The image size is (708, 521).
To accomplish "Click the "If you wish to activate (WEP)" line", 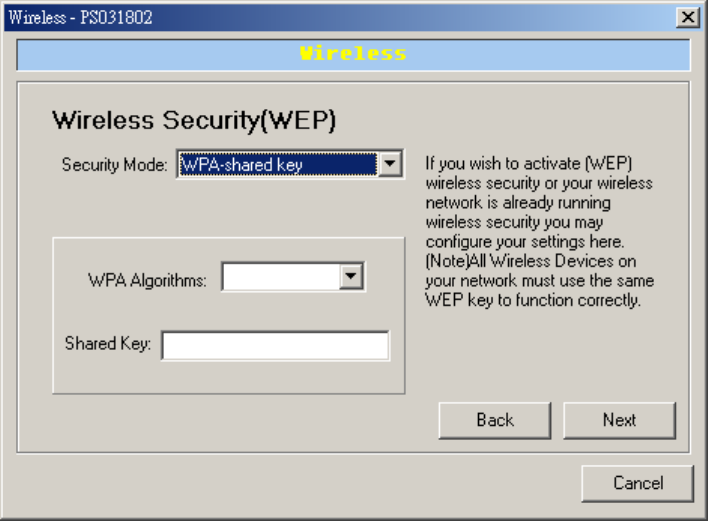I will (530, 164).
